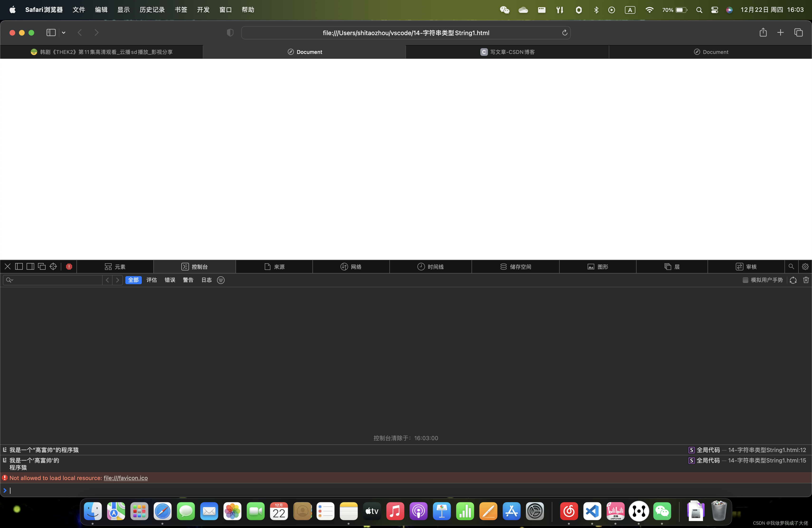Go to next console search result

click(x=117, y=280)
